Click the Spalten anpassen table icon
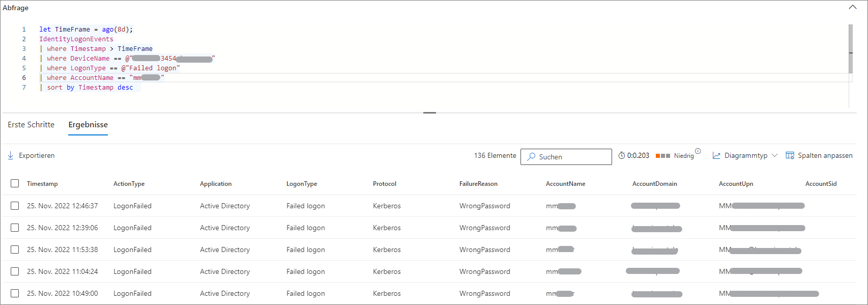Viewport: 868px width, 305px height. pyautogui.click(x=790, y=155)
